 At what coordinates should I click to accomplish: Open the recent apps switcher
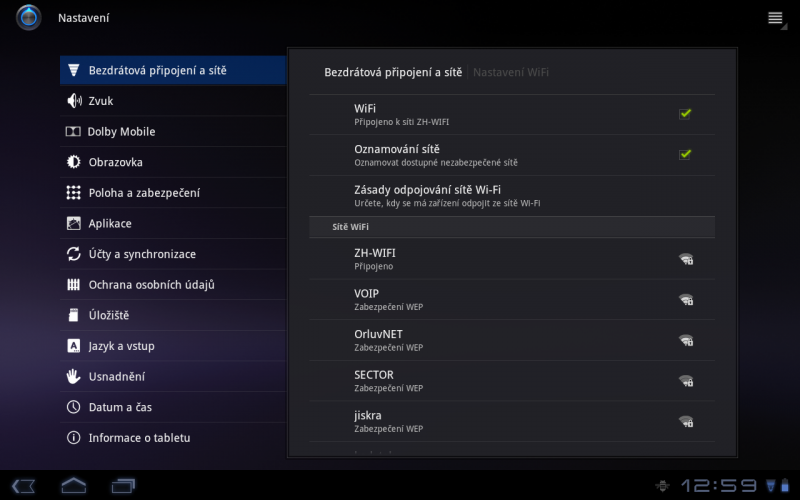tap(123, 486)
